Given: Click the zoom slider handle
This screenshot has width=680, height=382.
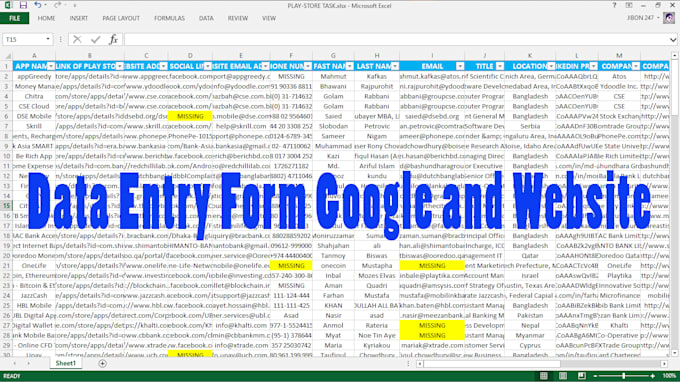Looking at the screenshot, I should (x=624, y=376).
